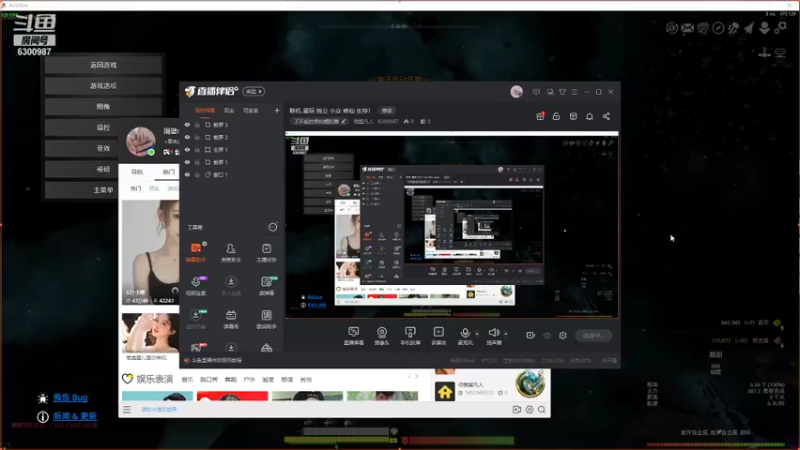Switch to the second scene tab
800x450 pixels.
[229, 110]
